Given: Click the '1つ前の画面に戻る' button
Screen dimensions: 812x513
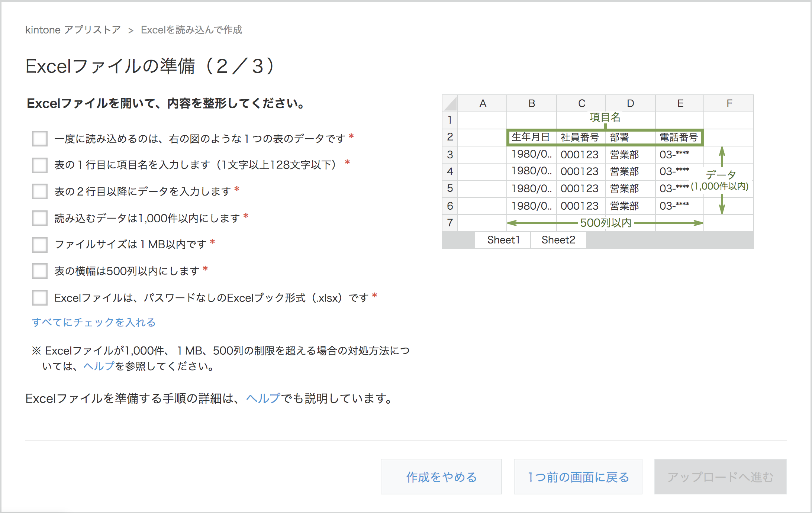Looking at the screenshot, I should point(578,477).
